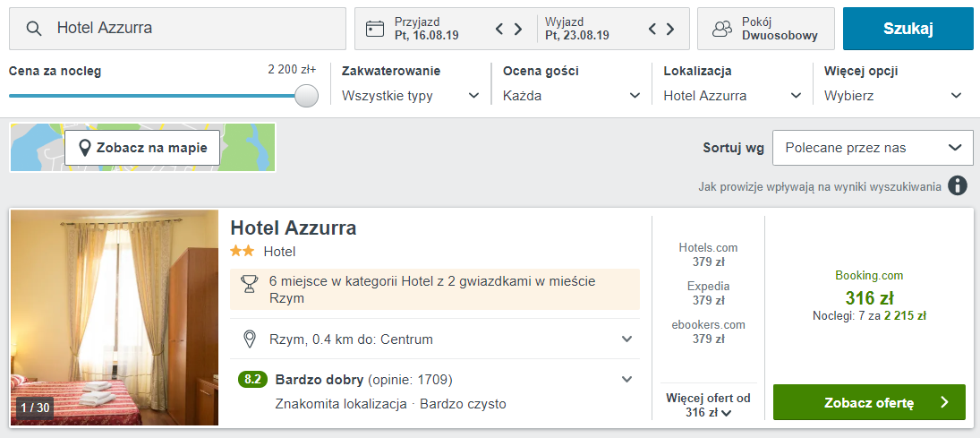980x438 pixels.
Task: Go to next arrival date (Przyjazd)
Action: point(518,29)
